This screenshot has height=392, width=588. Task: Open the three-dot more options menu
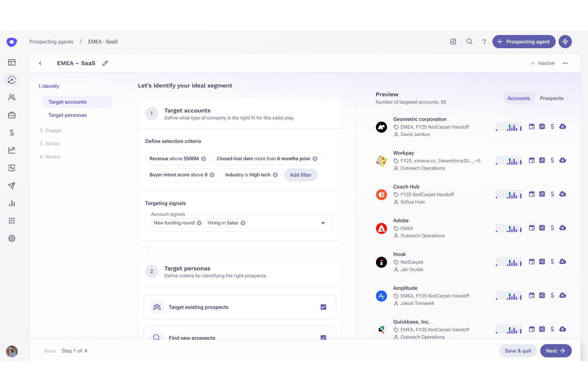click(565, 63)
